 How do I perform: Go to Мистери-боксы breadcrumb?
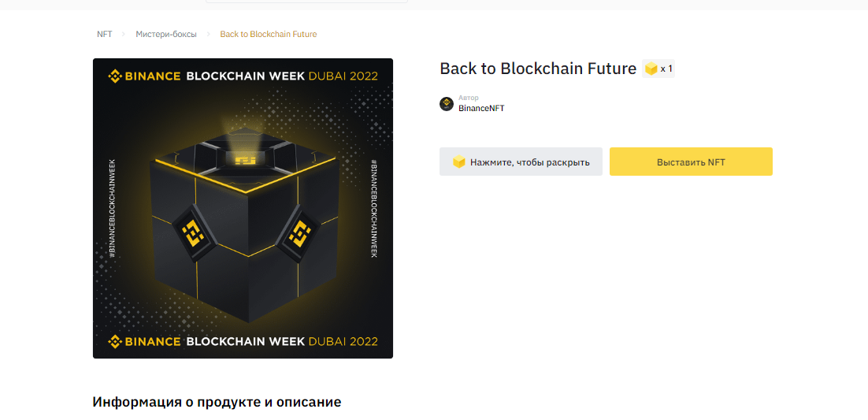[x=166, y=35]
